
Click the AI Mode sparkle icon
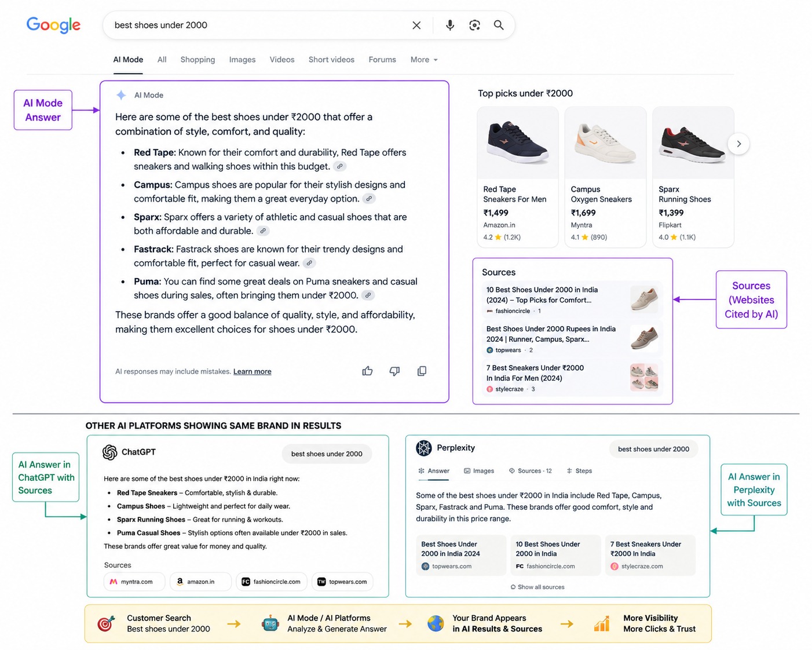tap(121, 95)
